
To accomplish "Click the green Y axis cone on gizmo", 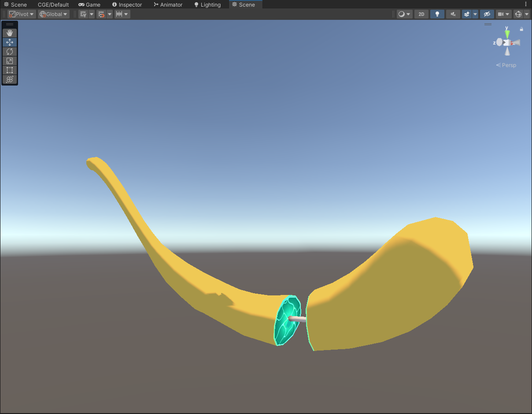I will click(x=507, y=34).
